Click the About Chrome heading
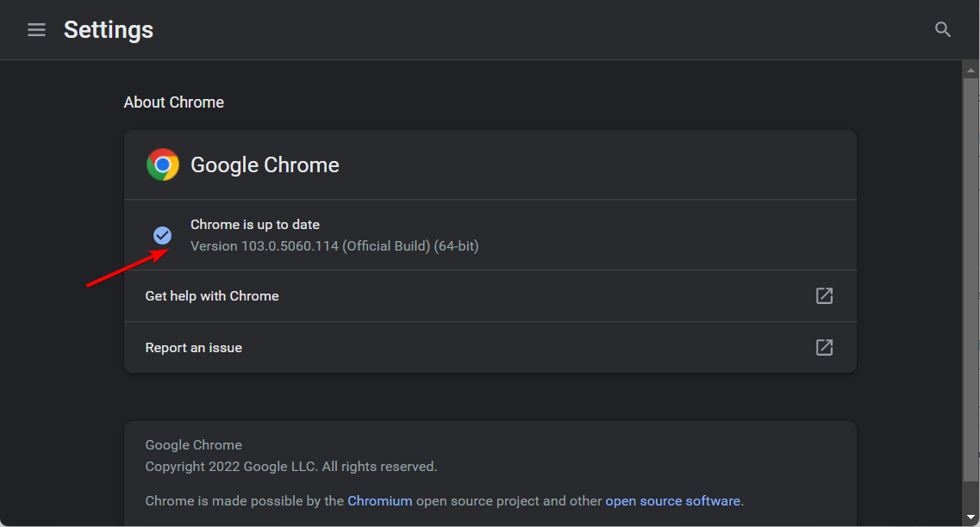Image resolution: width=980 pixels, height=527 pixels. click(174, 102)
